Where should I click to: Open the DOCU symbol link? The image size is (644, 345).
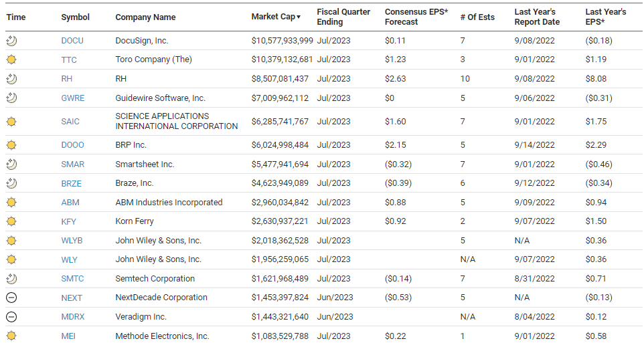click(x=72, y=41)
